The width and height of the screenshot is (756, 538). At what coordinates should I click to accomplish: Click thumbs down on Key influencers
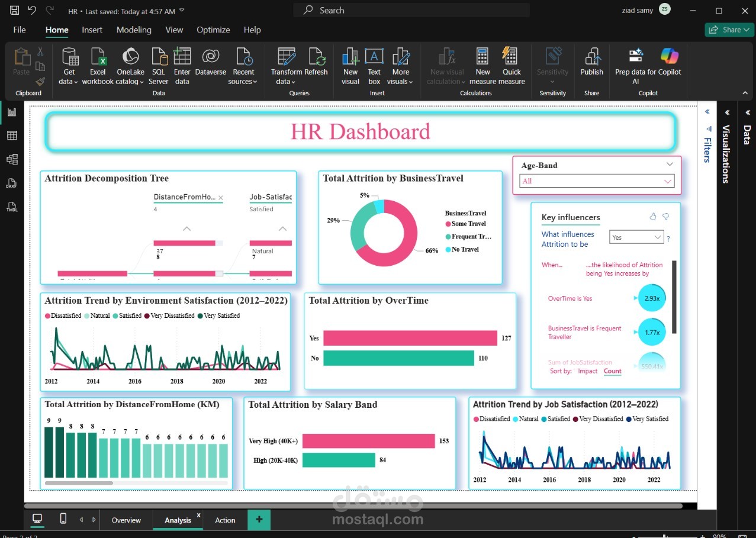pyautogui.click(x=665, y=217)
